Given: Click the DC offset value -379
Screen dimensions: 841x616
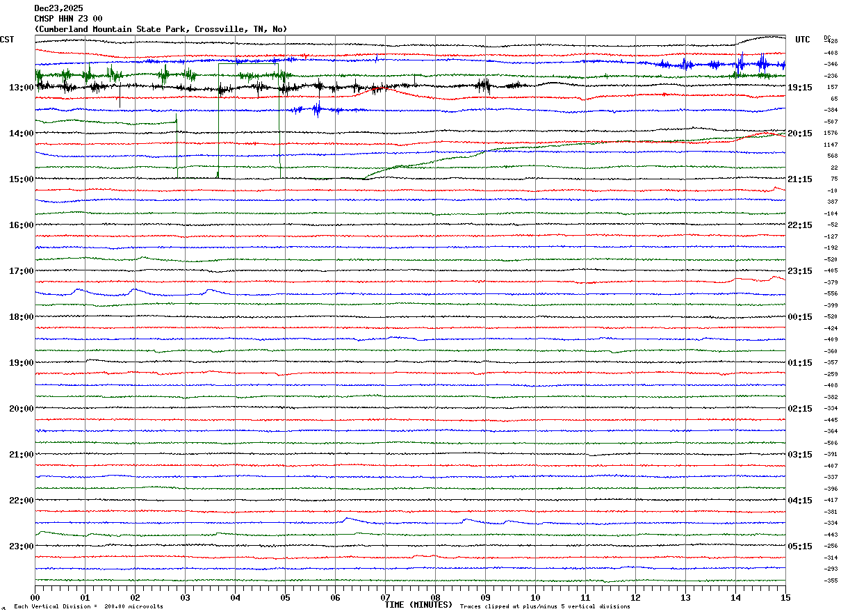Looking at the screenshot, I should 831,282.
